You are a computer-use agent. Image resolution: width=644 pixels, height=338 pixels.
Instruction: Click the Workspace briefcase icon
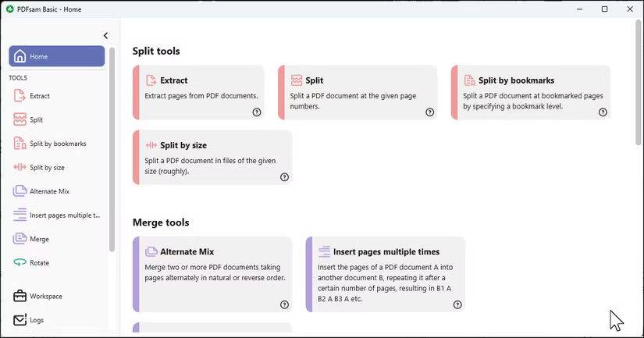20,296
